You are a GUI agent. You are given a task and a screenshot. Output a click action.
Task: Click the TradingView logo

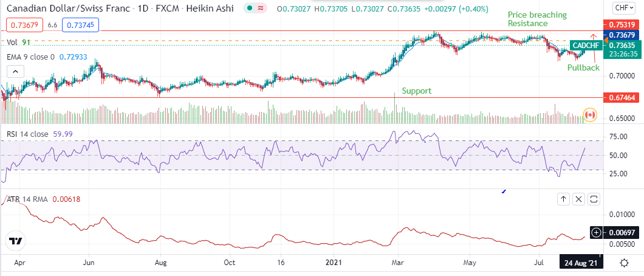coord(16,241)
